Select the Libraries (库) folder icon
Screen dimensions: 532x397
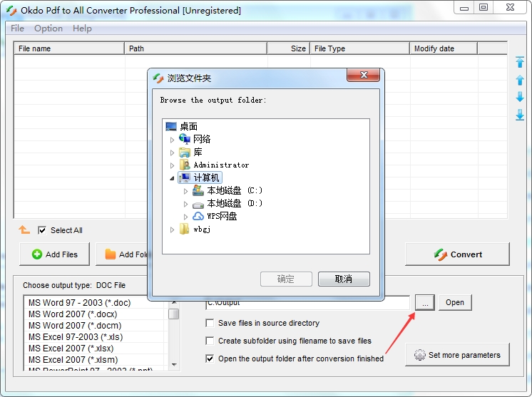tap(185, 153)
